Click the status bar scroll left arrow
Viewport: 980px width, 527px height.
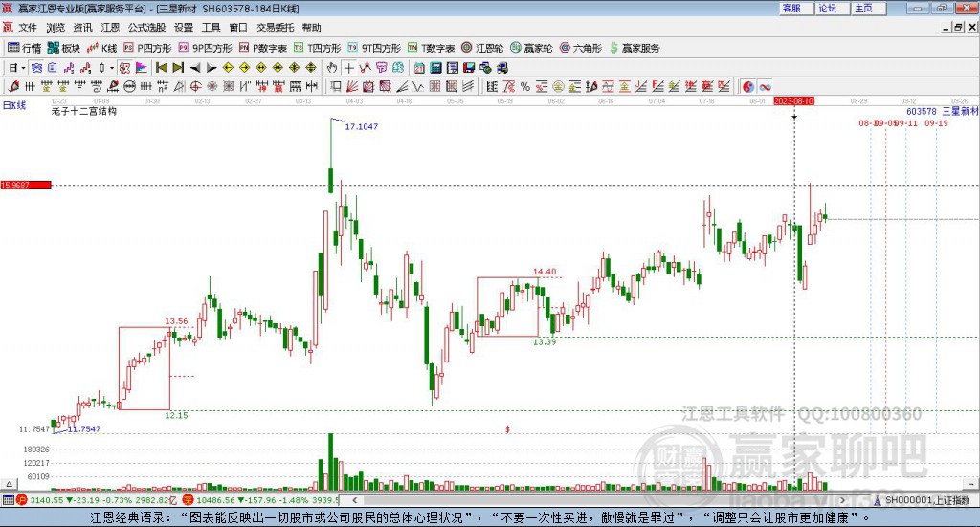tap(354, 499)
